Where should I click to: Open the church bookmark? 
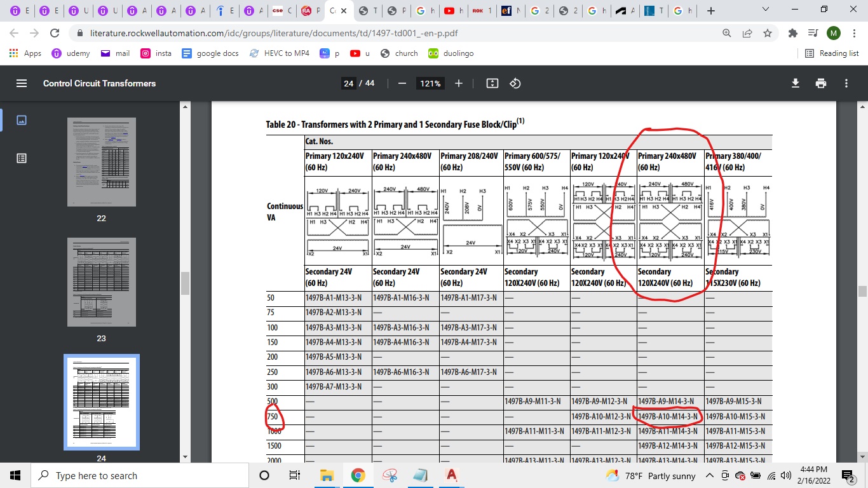[399, 53]
